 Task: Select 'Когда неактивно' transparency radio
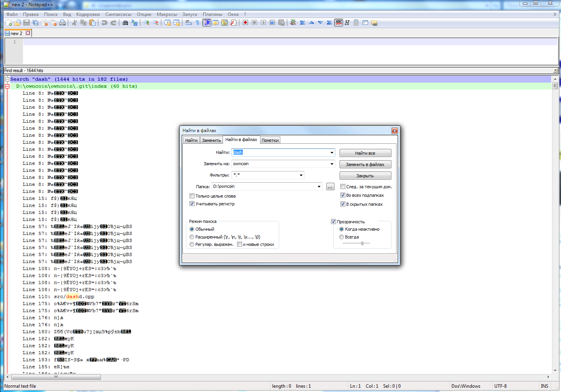342,229
